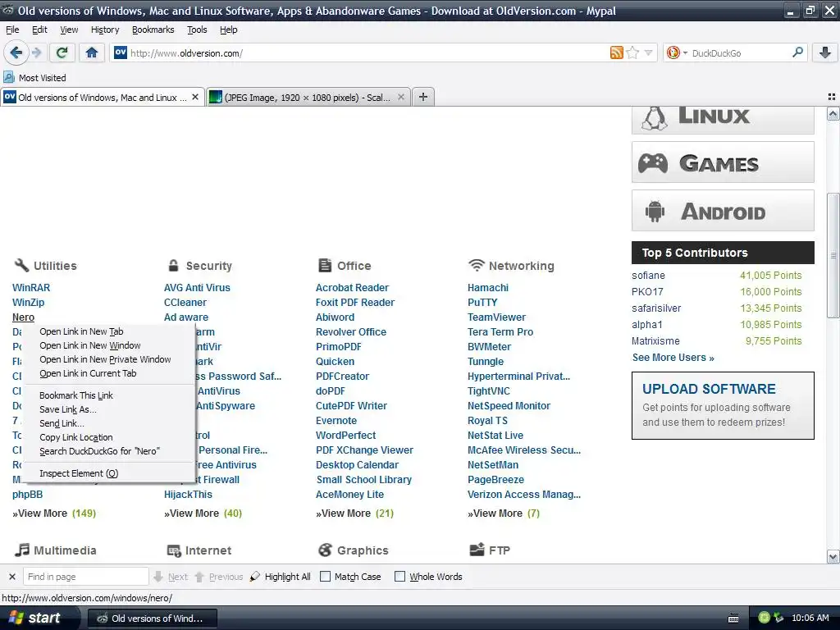Click See More Users link

(x=673, y=358)
